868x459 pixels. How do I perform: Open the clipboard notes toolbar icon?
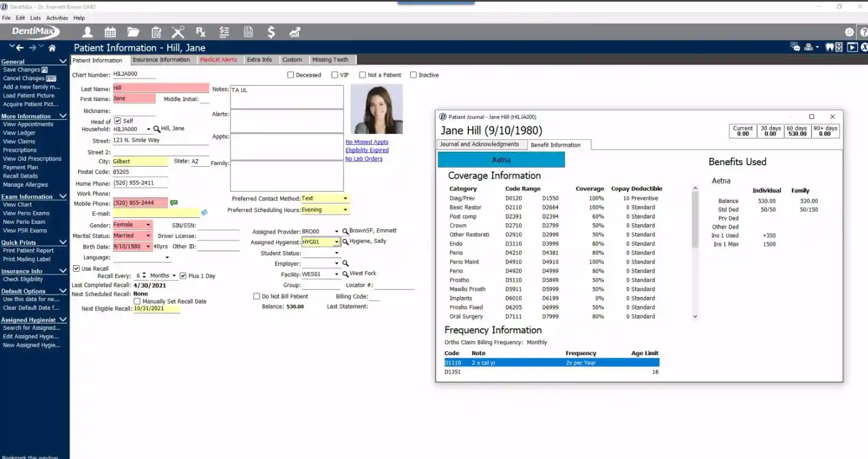pos(156,32)
